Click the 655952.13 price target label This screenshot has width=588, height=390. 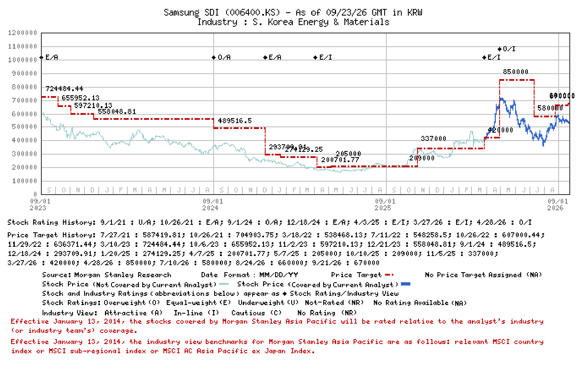click(x=80, y=98)
